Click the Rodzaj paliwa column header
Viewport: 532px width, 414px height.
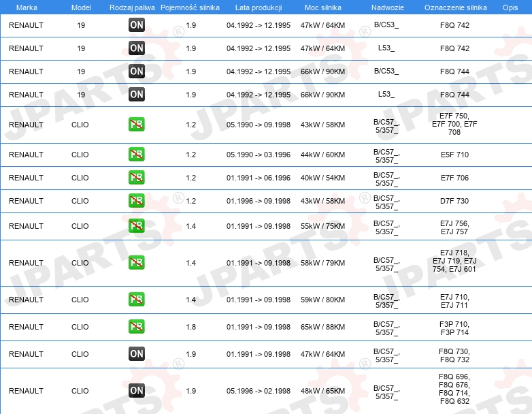132,7
